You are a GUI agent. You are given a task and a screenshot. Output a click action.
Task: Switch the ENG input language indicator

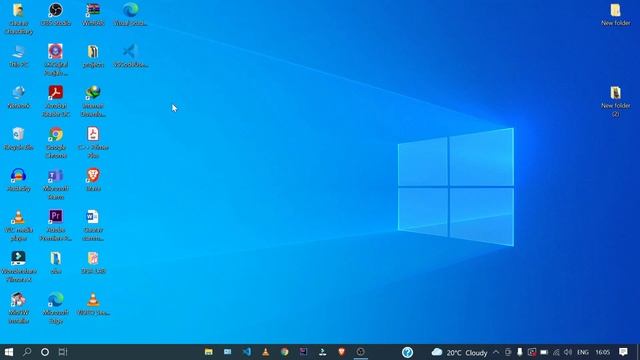pyautogui.click(x=582, y=352)
